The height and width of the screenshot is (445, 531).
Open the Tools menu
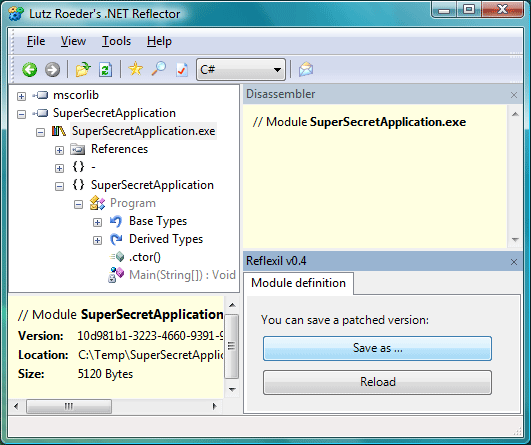click(116, 41)
